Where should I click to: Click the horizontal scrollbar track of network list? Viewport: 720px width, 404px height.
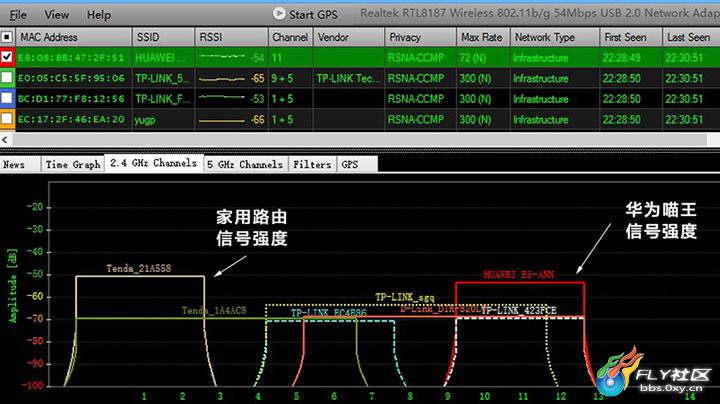360,140
